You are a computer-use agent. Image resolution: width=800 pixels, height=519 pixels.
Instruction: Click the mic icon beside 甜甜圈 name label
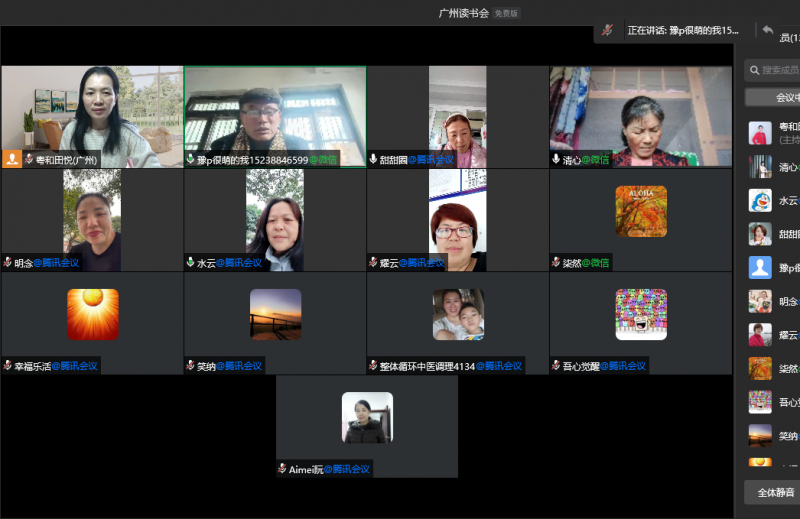click(x=373, y=159)
